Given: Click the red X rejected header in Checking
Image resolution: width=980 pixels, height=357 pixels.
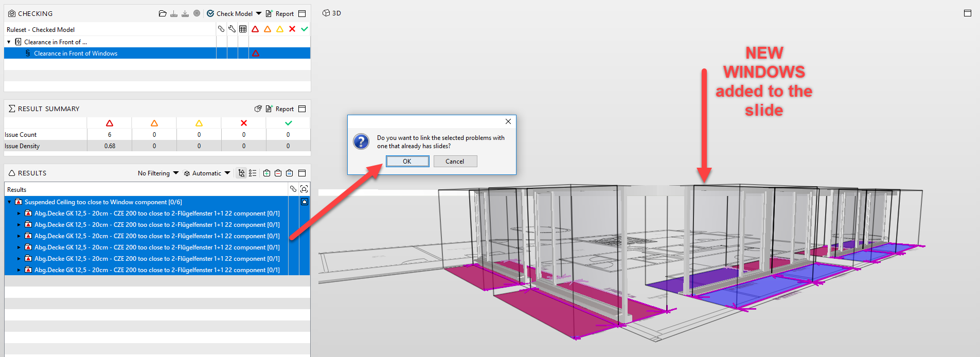Looking at the screenshot, I should (292, 29).
